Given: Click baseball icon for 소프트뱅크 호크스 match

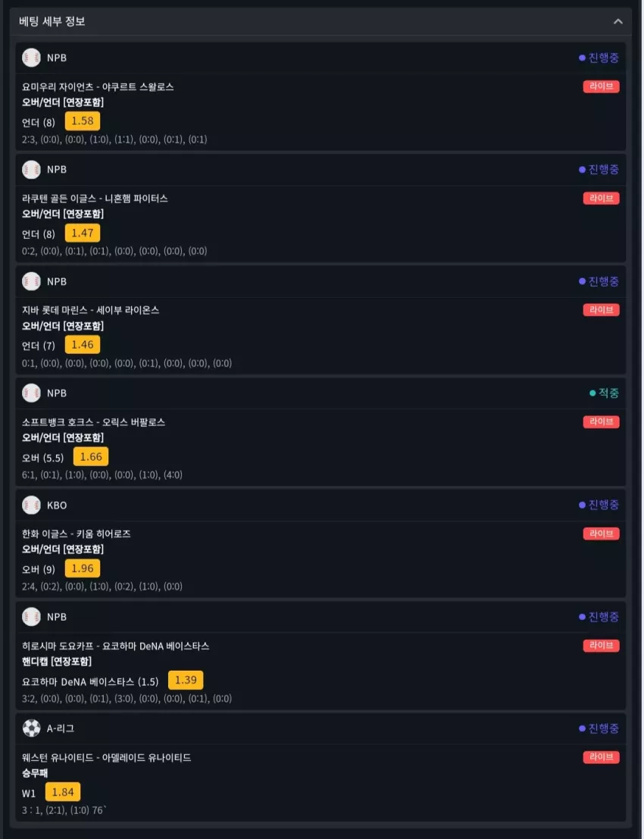Looking at the screenshot, I should (x=31, y=393).
